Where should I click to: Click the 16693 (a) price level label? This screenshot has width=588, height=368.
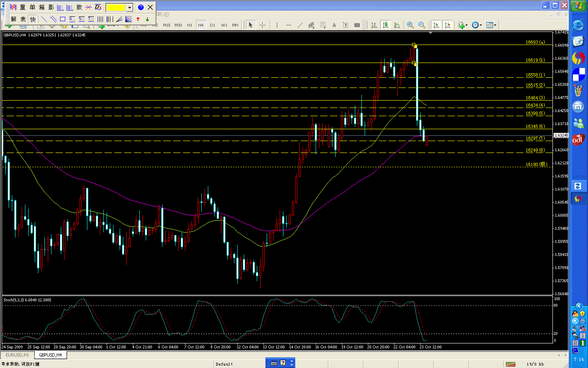pyautogui.click(x=535, y=42)
